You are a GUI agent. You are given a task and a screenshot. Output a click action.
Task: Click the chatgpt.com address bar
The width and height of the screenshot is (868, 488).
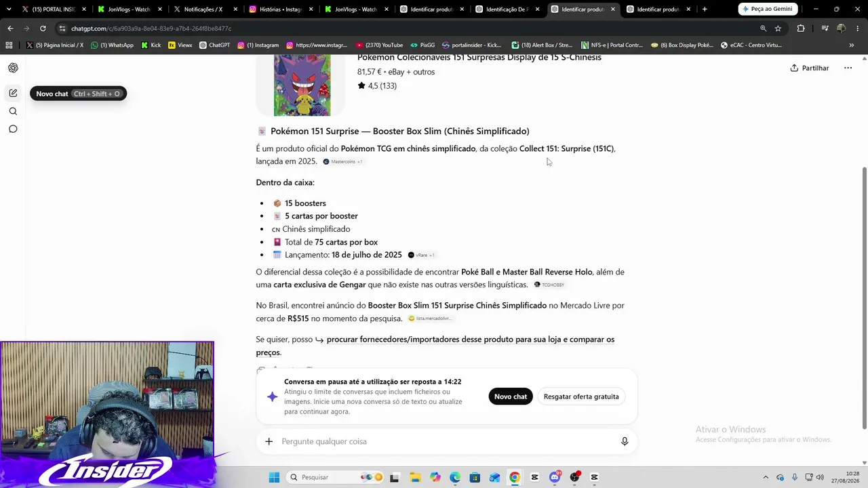pos(407,28)
